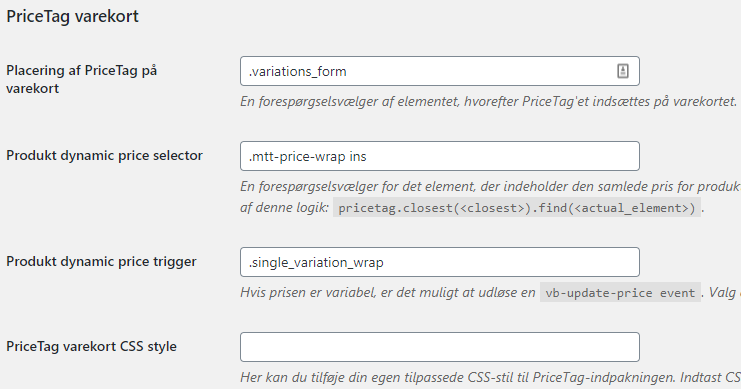Place cursor after 'ins' in price selector field

click(367, 156)
